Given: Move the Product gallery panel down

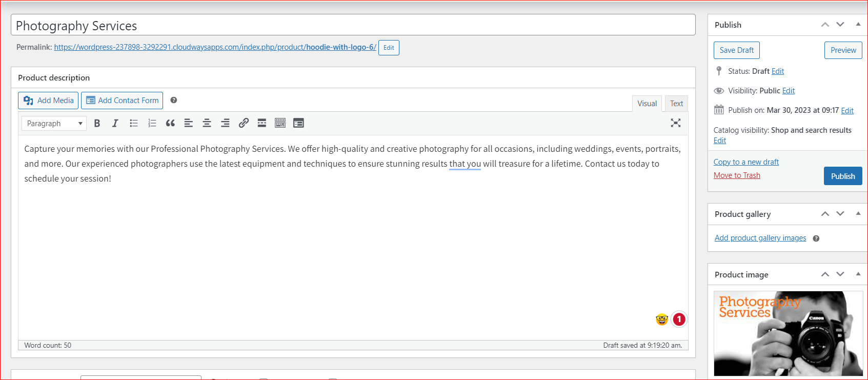Looking at the screenshot, I should (x=840, y=214).
